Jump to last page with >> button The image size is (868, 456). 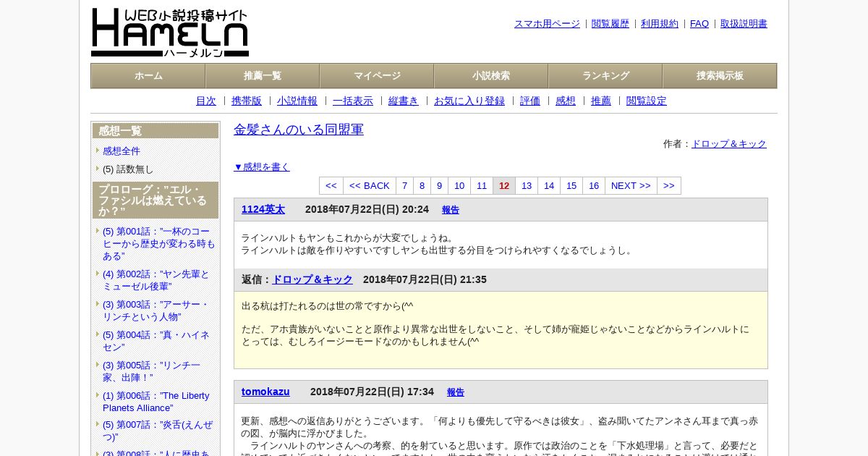click(x=669, y=186)
